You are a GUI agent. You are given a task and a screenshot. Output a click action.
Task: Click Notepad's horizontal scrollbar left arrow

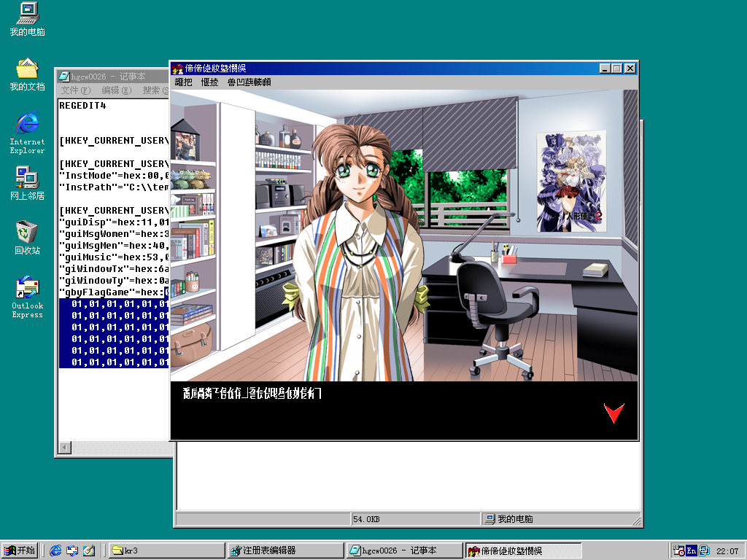(65, 448)
